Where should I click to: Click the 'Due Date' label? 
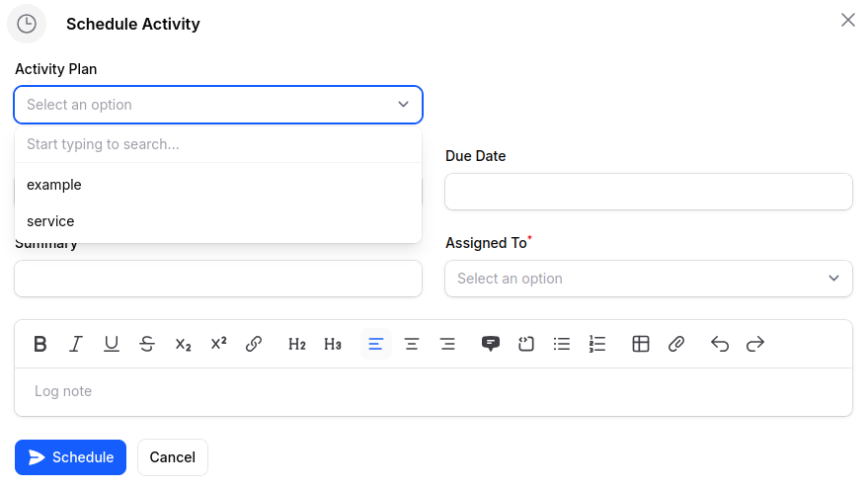[476, 156]
